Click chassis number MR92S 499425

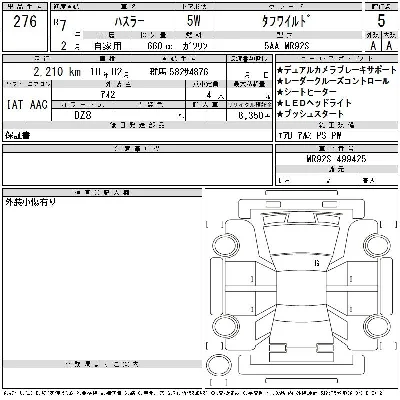click(x=336, y=159)
